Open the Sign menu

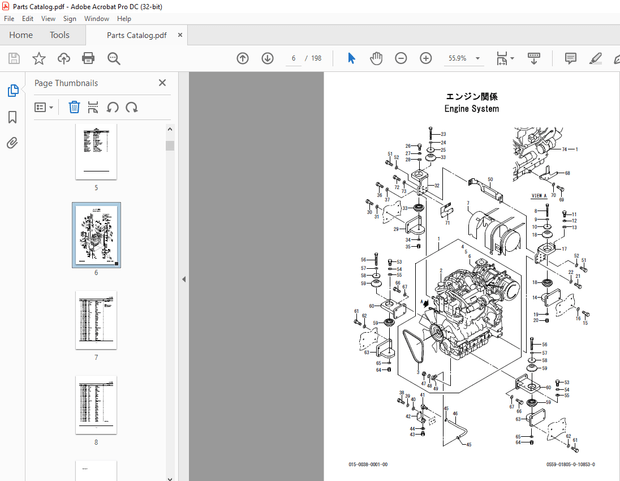(70, 19)
